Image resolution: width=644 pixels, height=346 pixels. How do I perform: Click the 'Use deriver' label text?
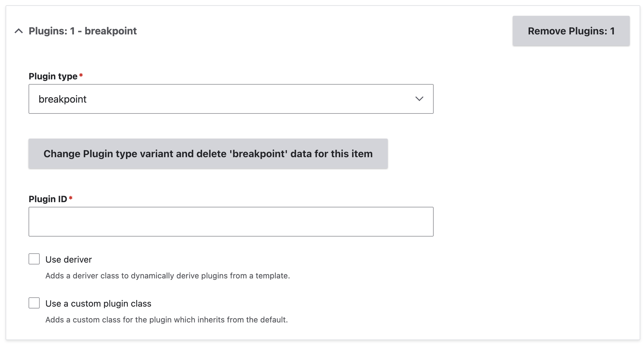pos(69,259)
